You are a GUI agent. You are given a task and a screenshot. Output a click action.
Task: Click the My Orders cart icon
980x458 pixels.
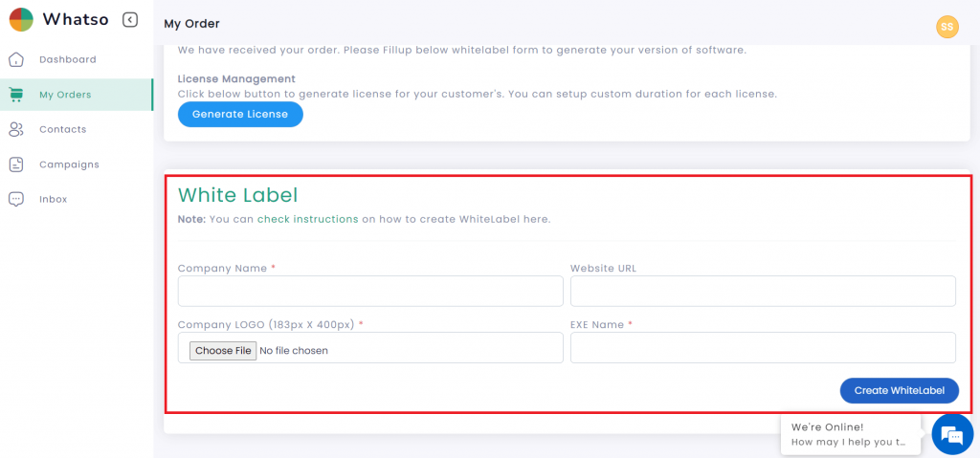pyautogui.click(x=16, y=95)
